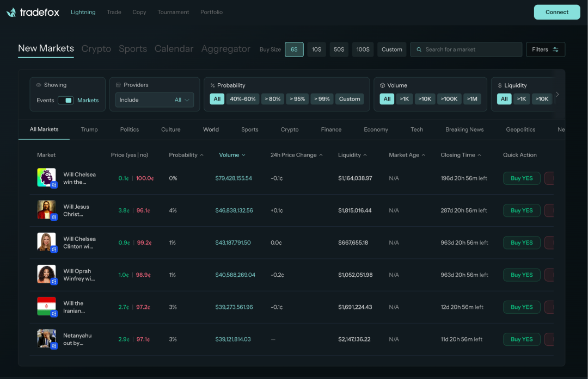Click the tradefox logo icon
The width and height of the screenshot is (588, 379).
point(11,12)
